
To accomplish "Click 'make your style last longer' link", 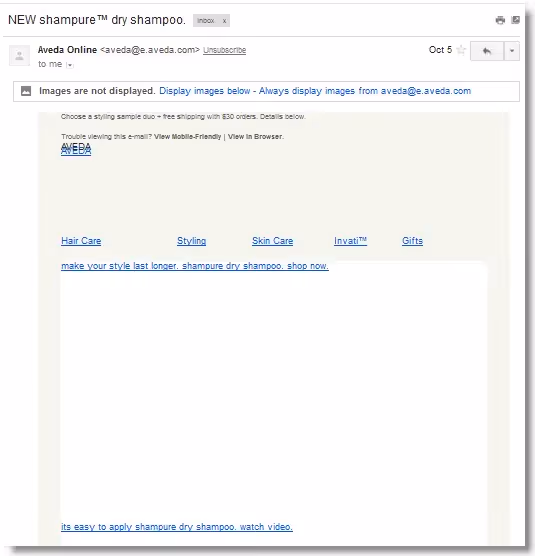I will click(x=195, y=266).
